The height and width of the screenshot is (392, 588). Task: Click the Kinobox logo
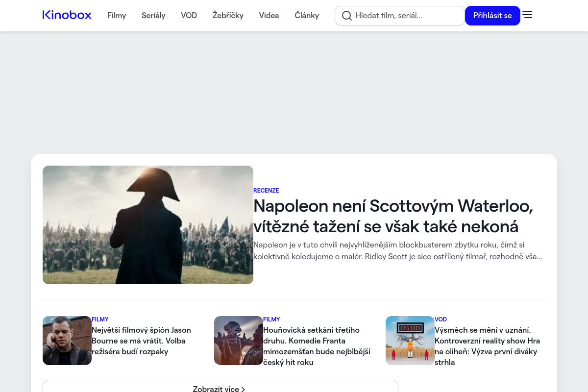(x=67, y=15)
